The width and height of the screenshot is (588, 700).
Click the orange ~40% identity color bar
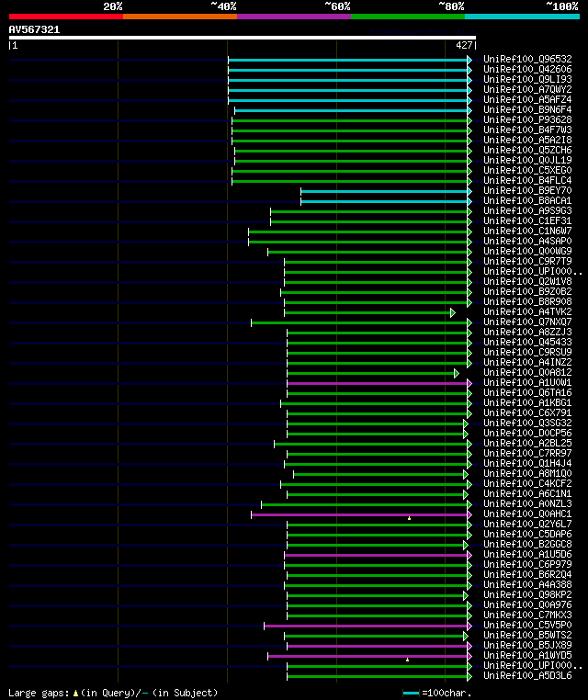pos(180,17)
